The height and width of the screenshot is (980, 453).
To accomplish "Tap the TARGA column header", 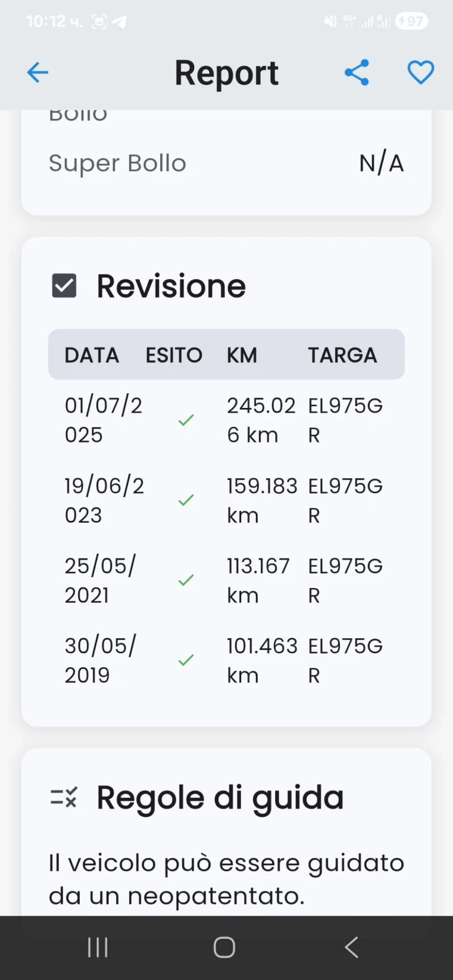I will (342, 355).
